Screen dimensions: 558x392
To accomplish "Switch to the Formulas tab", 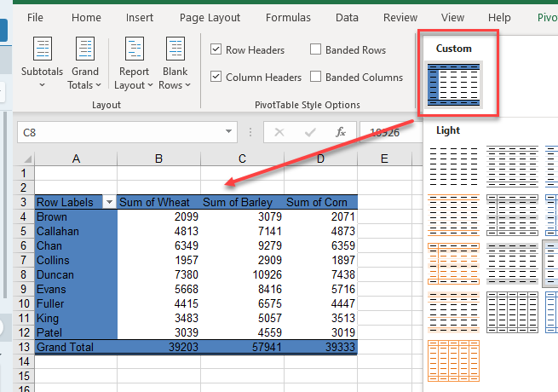I will coord(288,17).
